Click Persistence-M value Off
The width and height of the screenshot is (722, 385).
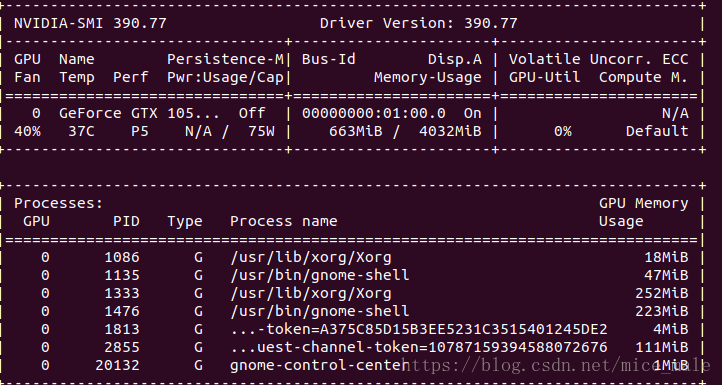point(252,113)
